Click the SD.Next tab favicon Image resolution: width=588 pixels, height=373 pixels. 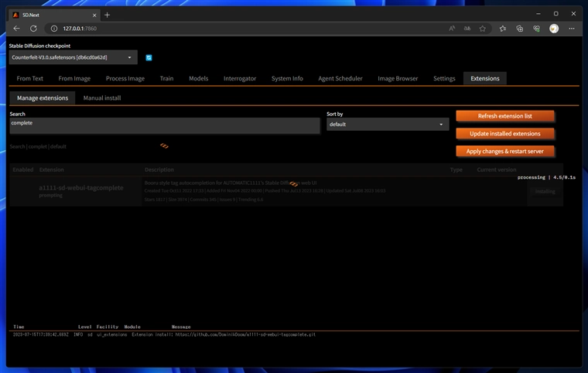click(x=15, y=15)
